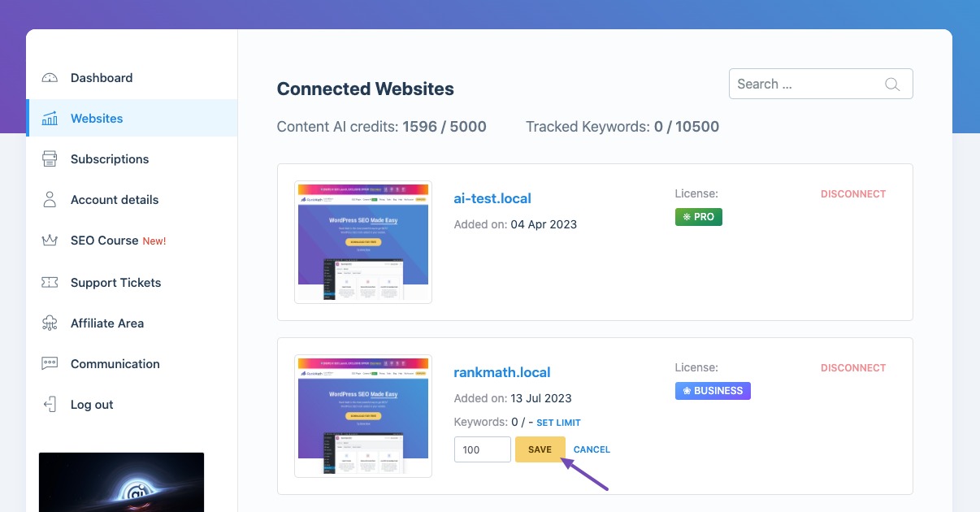
Task: Save the keyword limit
Action: pos(540,449)
